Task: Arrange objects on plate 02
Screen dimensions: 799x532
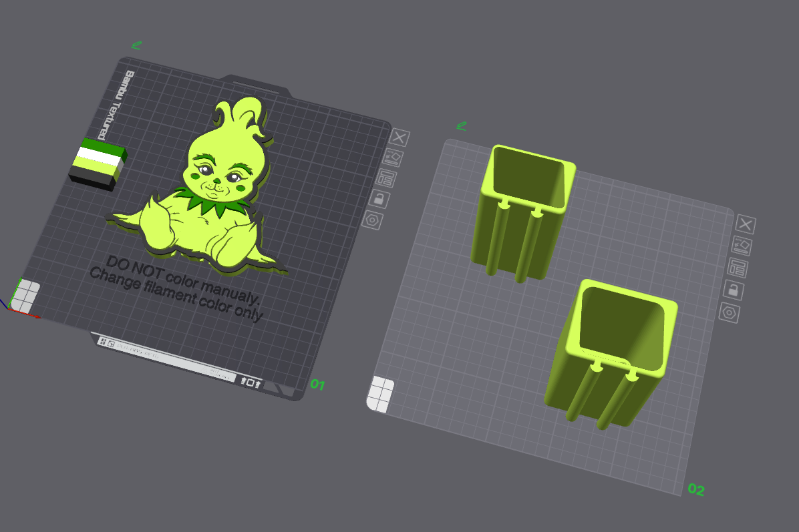Action: (x=737, y=268)
